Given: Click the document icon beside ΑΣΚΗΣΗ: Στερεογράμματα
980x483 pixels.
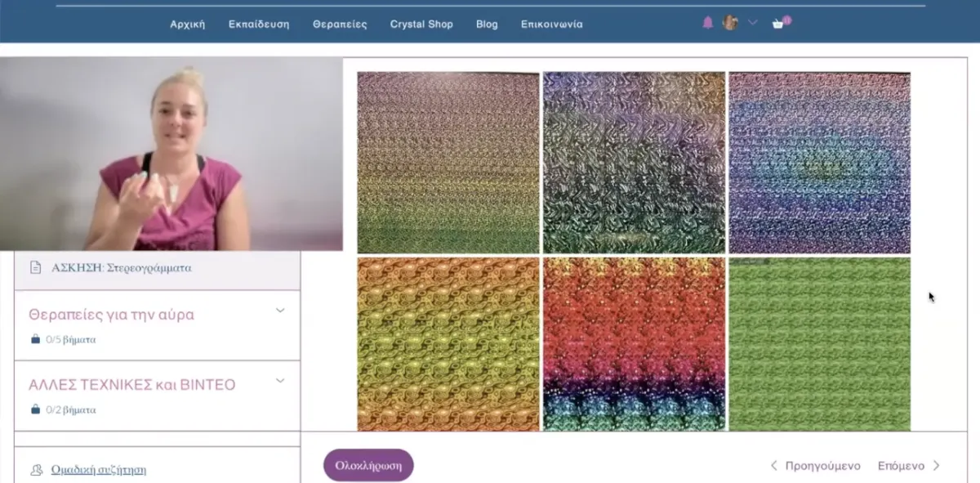Looking at the screenshot, I should [x=35, y=267].
